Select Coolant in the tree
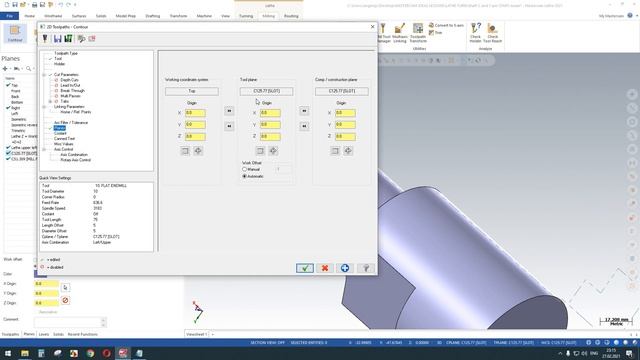This screenshot has width=640, height=360. tap(60, 133)
